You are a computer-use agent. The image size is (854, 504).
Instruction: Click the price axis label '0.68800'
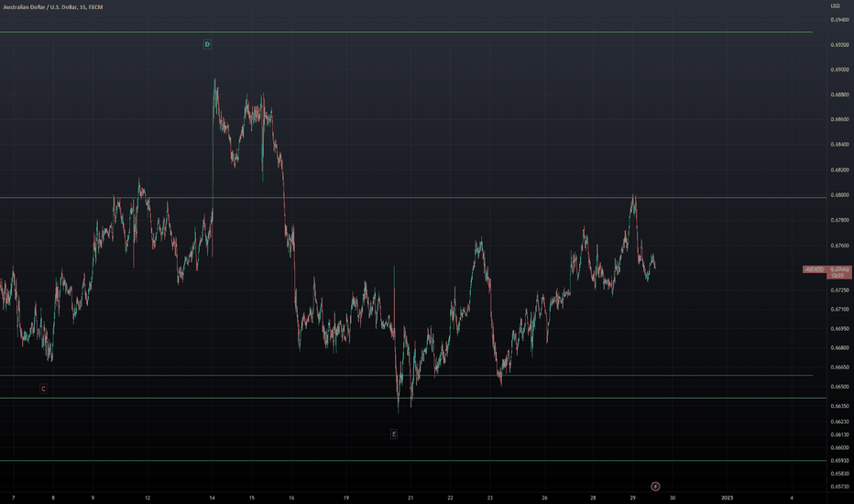click(x=839, y=94)
